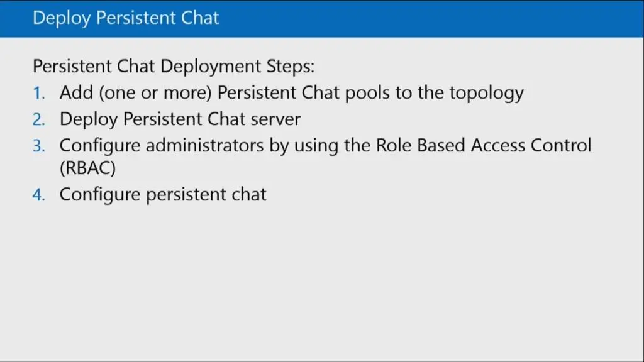Viewport: 644px width, 362px height.
Task: Click the list number 4
Action: pyautogui.click(x=38, y=195)
